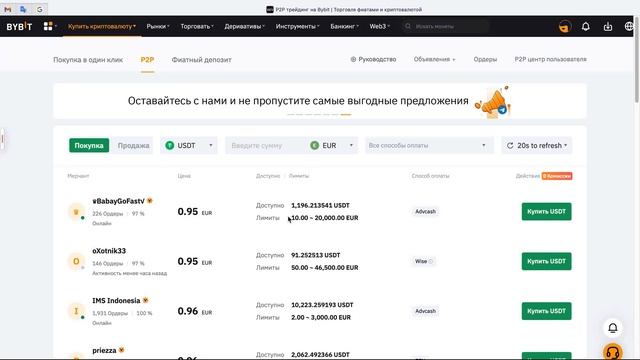Switch to Покупка в один клик tab
This screenshot has height=360, width=640.
pos(88,60)
